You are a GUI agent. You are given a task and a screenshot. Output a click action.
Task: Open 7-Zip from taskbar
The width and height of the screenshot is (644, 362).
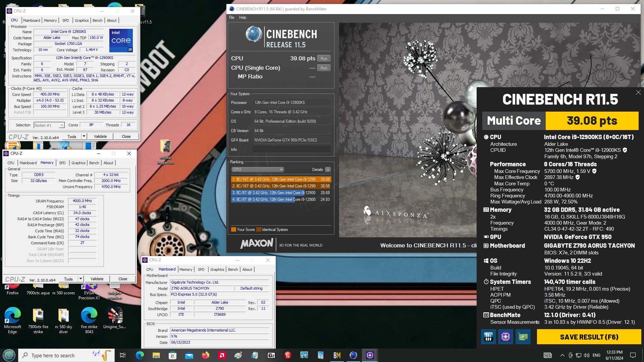[x=271, y=355]
